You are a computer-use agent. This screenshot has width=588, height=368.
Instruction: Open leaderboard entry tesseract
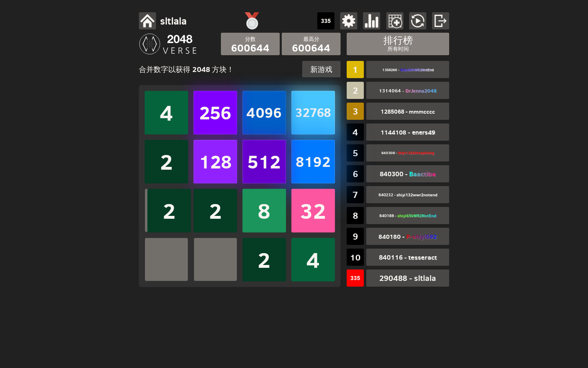click(x=408, y=257)
